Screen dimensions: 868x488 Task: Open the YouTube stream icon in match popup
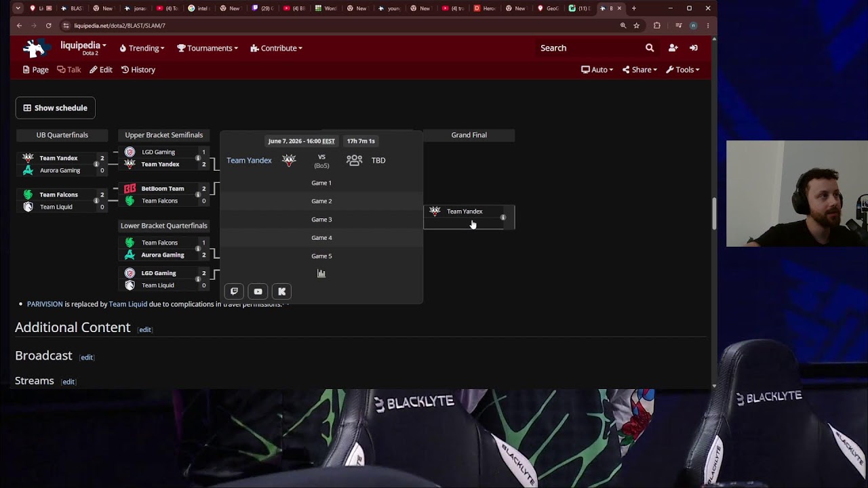click(x=258, y=291)
